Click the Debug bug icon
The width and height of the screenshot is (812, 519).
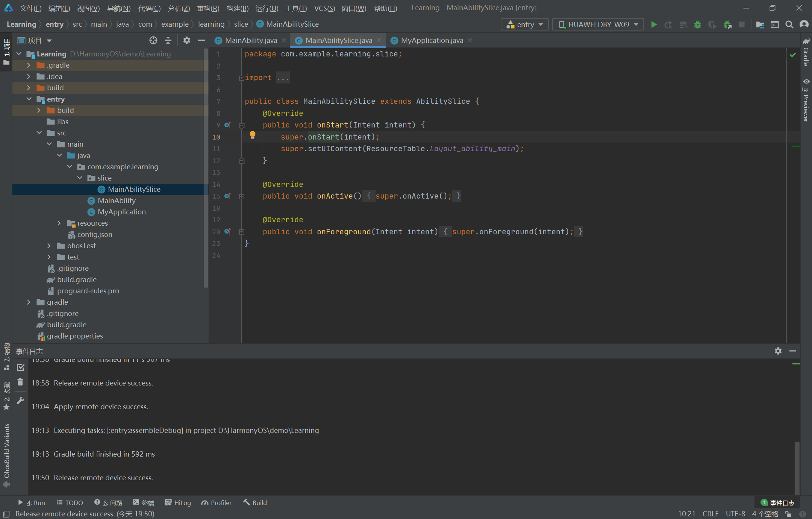pos(698,24)
